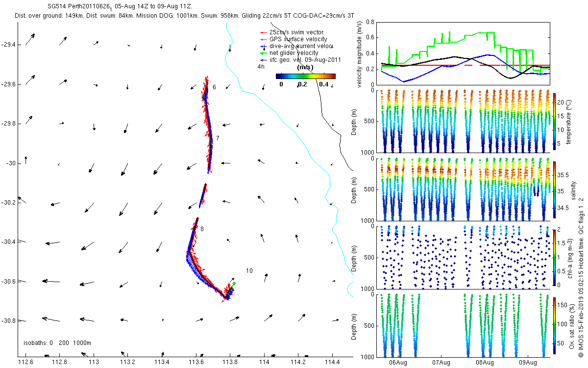588x368 pixels.
Task: Click latitude tick '-29.8' on map axis
Action: click(7, 124)
